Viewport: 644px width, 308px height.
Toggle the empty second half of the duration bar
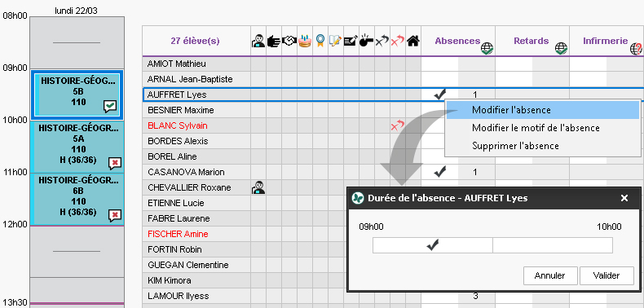pyautogui.click(x=553, y=245)
